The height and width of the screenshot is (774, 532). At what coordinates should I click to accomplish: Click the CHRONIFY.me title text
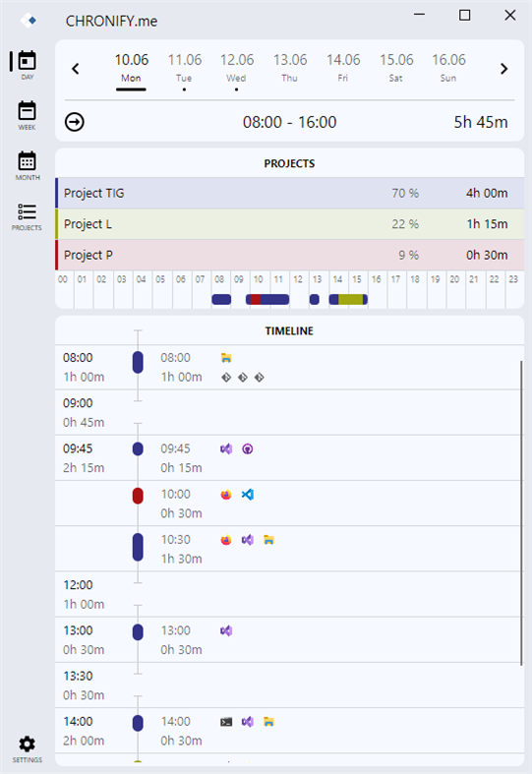pos(111,21)
